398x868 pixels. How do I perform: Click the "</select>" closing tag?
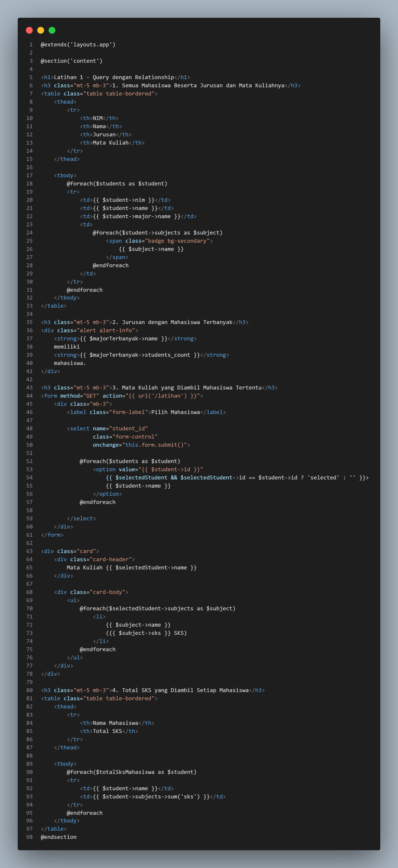click(81, 518)
